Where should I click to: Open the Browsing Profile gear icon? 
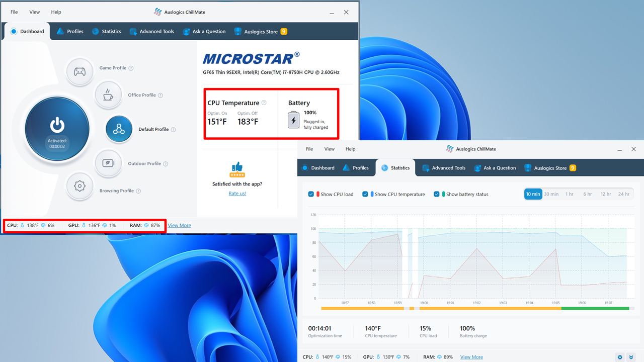click(80, 187)
